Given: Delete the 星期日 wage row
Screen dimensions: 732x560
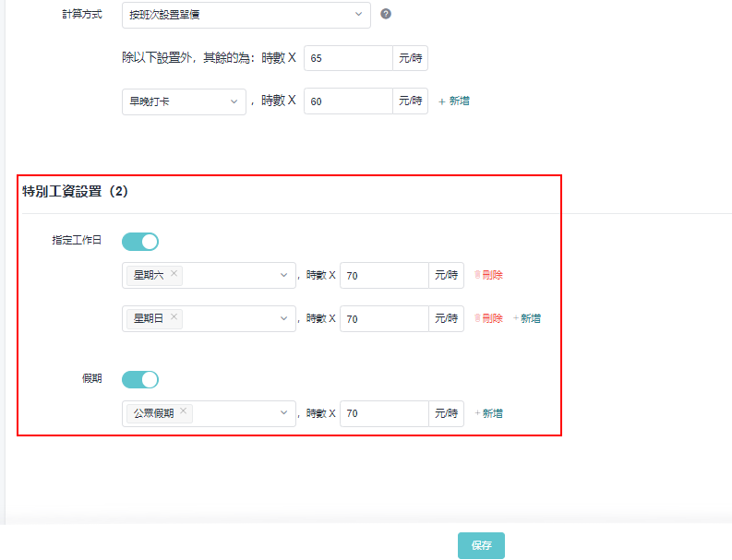Looking at the screenshot, I should click(488, 318).
